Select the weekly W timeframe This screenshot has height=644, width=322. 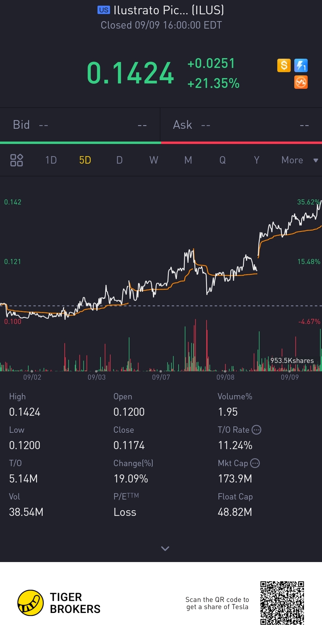coord(154,160)
